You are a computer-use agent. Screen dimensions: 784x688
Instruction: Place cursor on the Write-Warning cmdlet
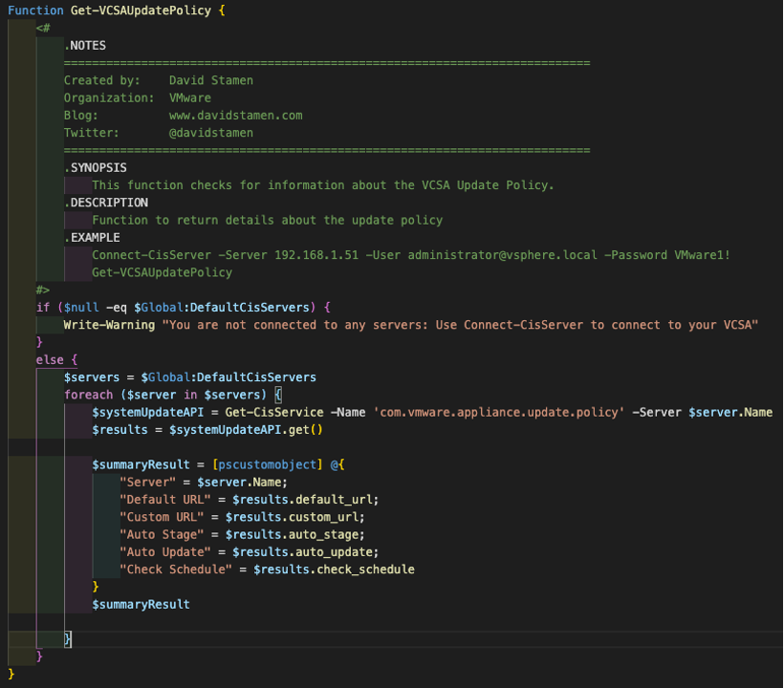click(x=108, y=324)
